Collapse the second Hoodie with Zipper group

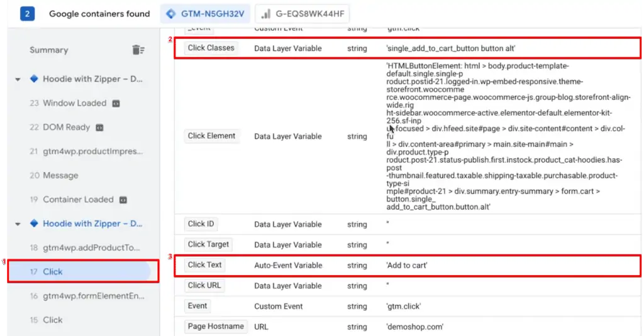point(18,224)
